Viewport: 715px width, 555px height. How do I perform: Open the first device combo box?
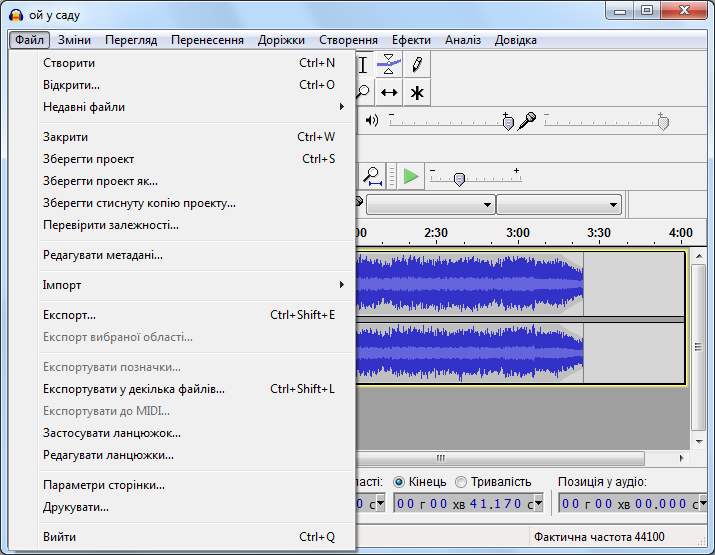click(431, 205)
